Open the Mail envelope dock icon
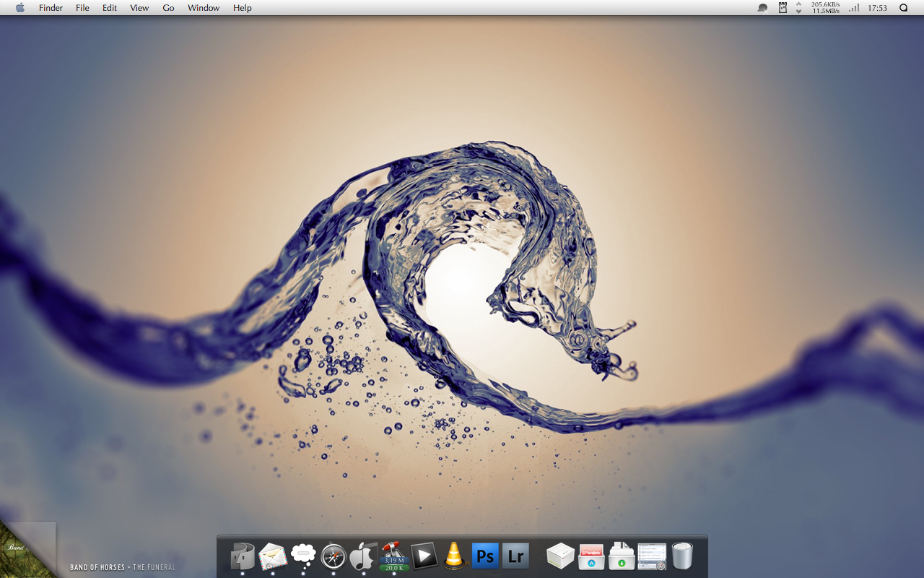Screen dimensions: 924x578 pyautogui.click(x=273, y=556)
